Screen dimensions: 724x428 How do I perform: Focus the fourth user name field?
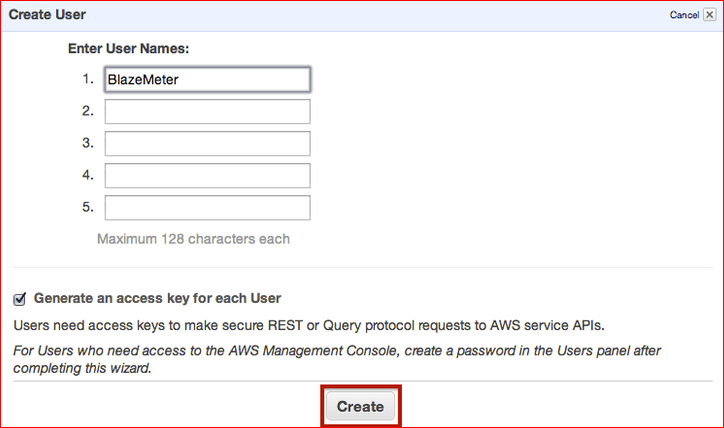207,175
